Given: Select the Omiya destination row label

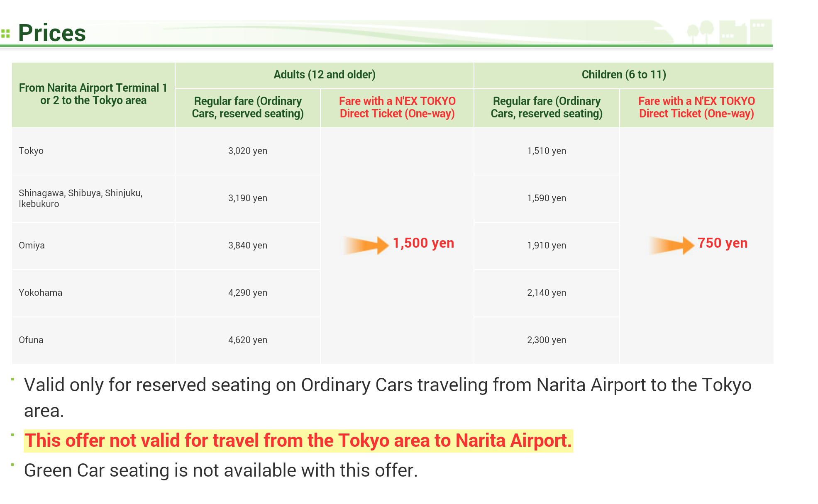Looking at the screenshot, I should point(32,246).
